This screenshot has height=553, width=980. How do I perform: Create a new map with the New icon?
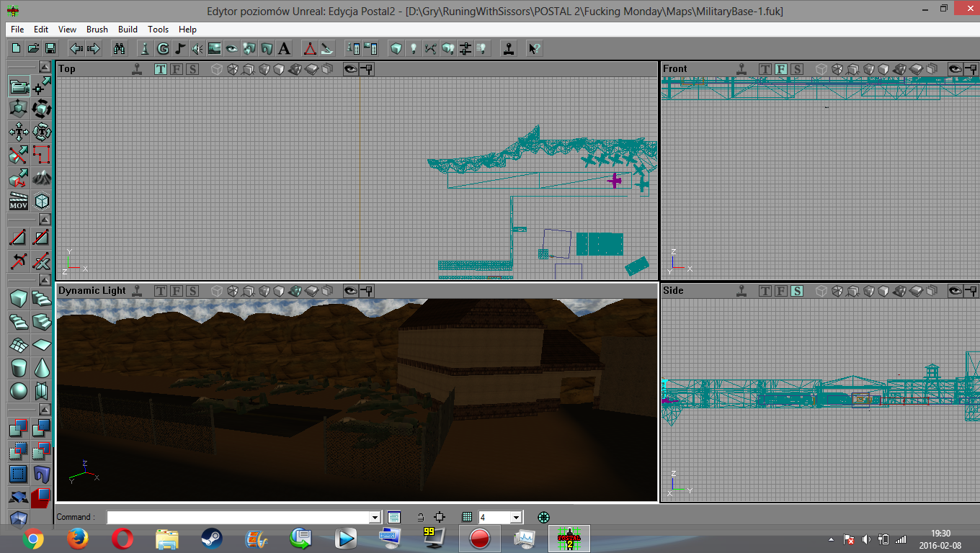coord(16,48)
